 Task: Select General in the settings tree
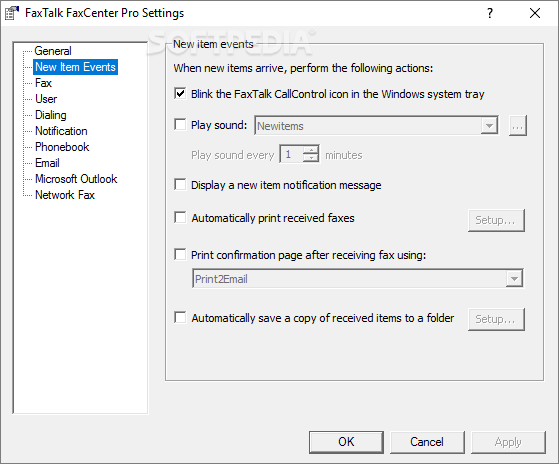(x=53, y=51)
